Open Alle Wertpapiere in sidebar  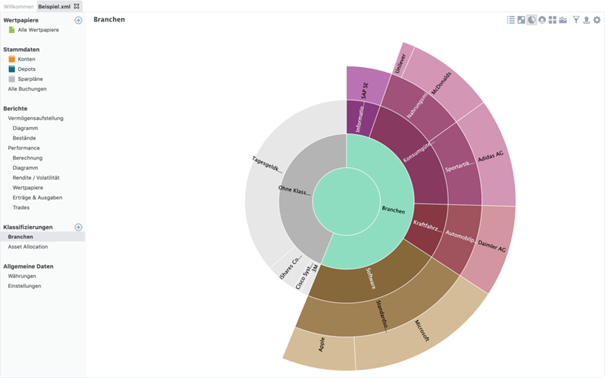point(38,30)
